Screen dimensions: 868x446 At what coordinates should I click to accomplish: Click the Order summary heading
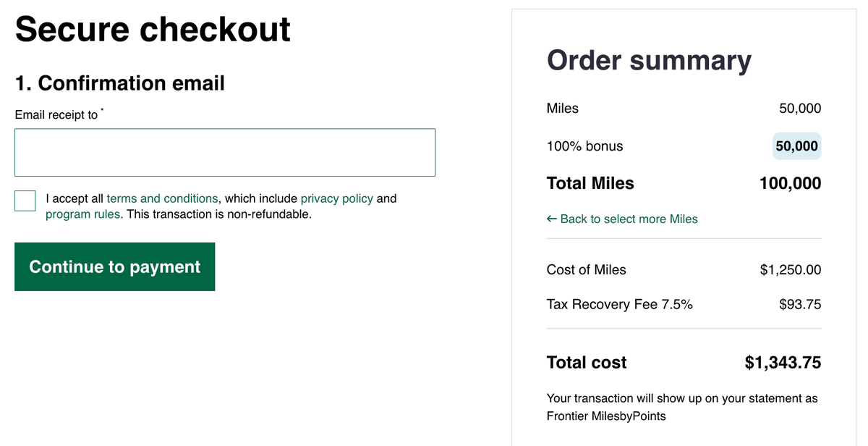coord(648,60)
